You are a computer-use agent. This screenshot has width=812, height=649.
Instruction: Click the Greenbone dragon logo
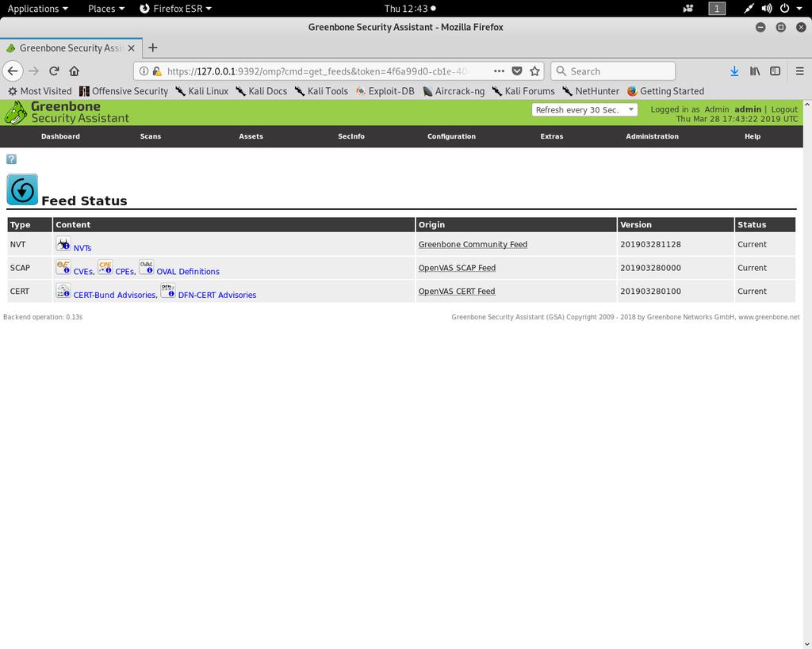click(16, 113)
